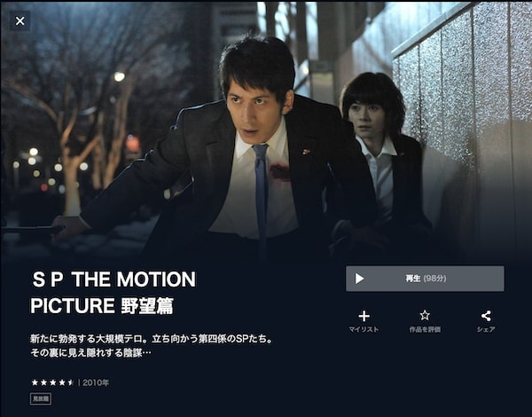Play the movie with the 再生 button
The image size is (532, 417).
click(x=425, y=279)
